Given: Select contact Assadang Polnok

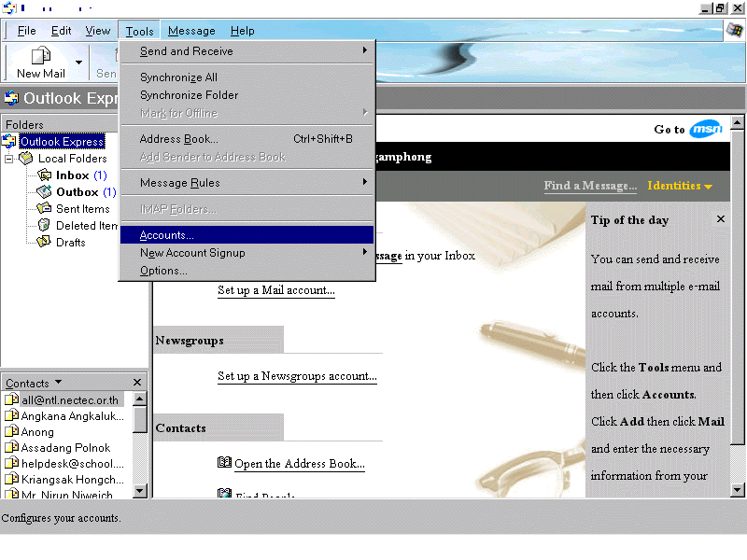Looking at the screenshot, I should pyautogui.click(x=65, y=448).
